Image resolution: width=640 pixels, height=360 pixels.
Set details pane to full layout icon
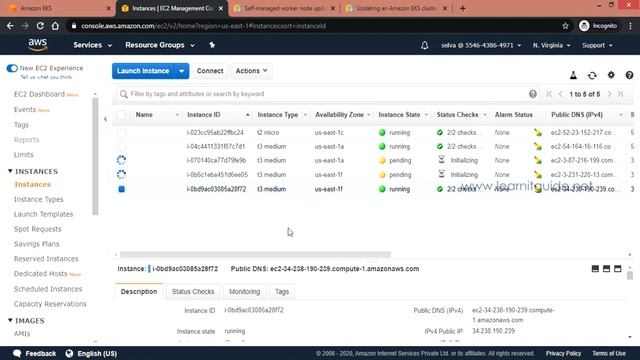[x=618, y=269]
